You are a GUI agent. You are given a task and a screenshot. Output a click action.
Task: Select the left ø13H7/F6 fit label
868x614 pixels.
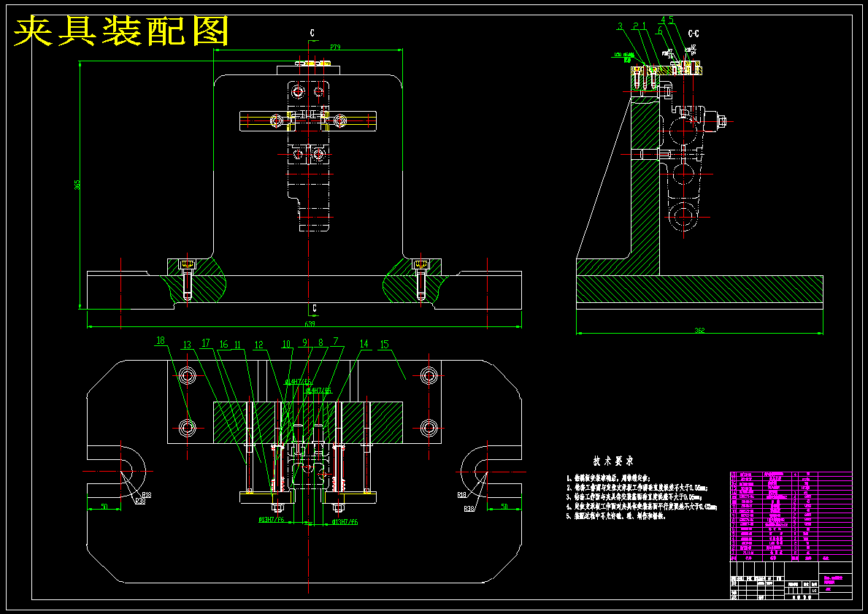272,519
